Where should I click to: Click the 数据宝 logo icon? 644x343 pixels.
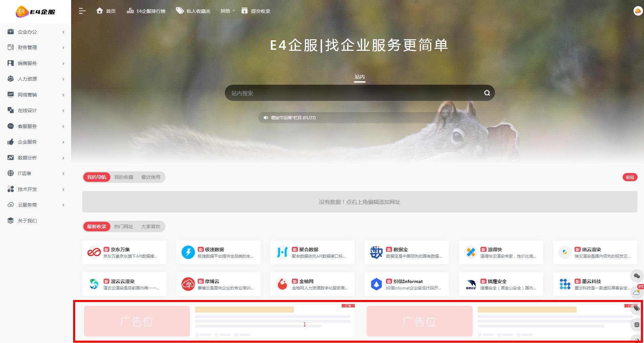point(376,253)
